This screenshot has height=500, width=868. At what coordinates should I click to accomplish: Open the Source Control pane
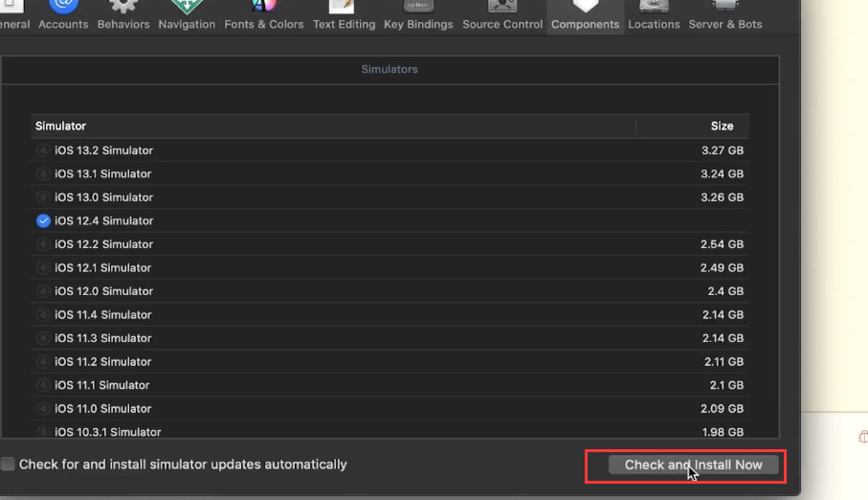pos(502,15)
